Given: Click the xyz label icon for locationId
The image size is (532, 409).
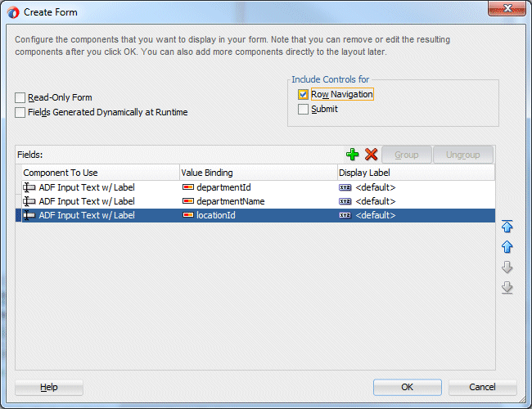Looking at the screenshot, I should (x=345, y=215).
